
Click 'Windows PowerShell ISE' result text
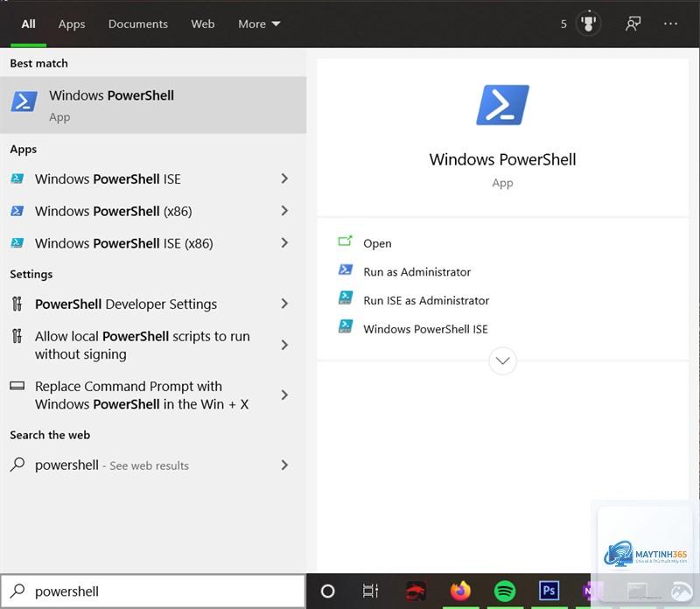108,179
